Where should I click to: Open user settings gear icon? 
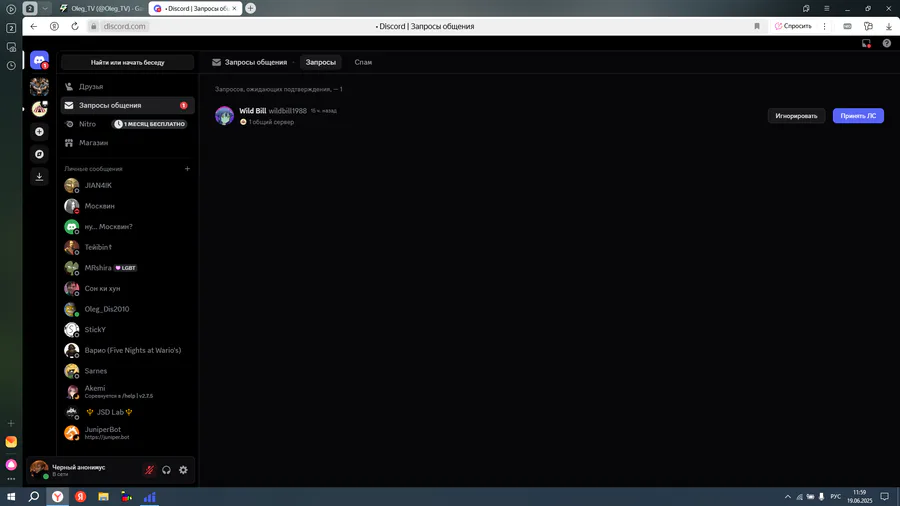[x=183, y=470]
